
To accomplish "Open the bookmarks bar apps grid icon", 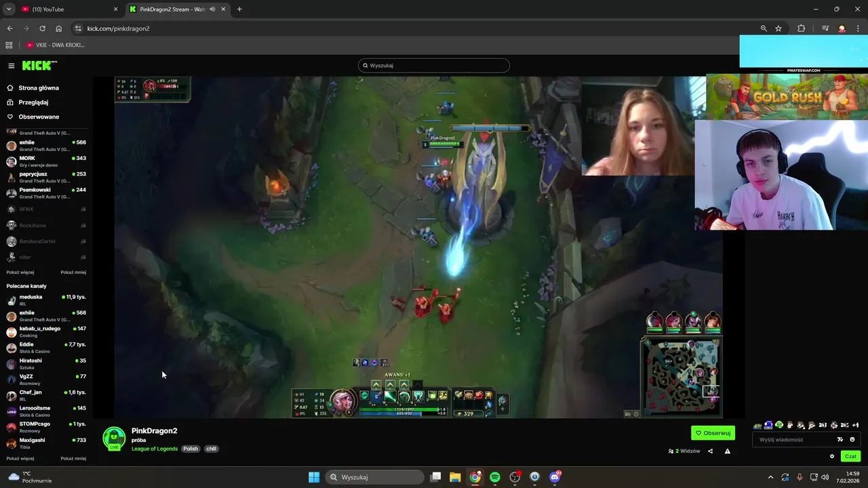I will tap(9, 45).
